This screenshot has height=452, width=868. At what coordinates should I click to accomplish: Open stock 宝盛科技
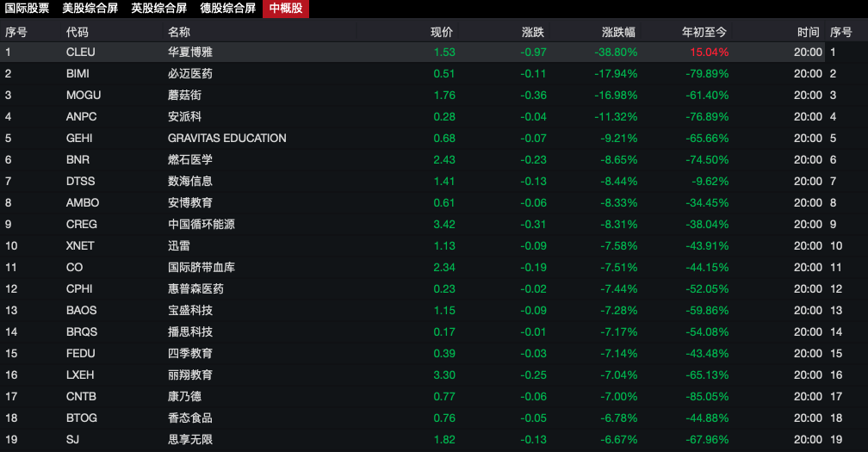coord(189,311)
